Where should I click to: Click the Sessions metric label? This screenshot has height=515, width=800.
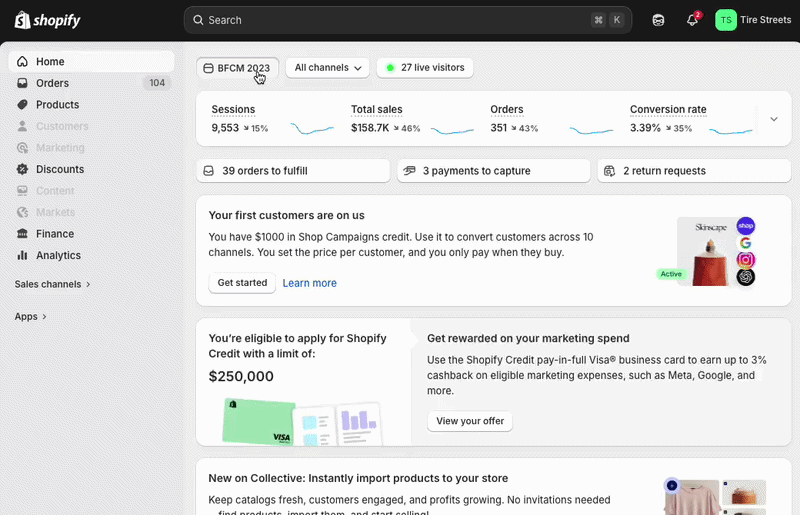(233, 109)
